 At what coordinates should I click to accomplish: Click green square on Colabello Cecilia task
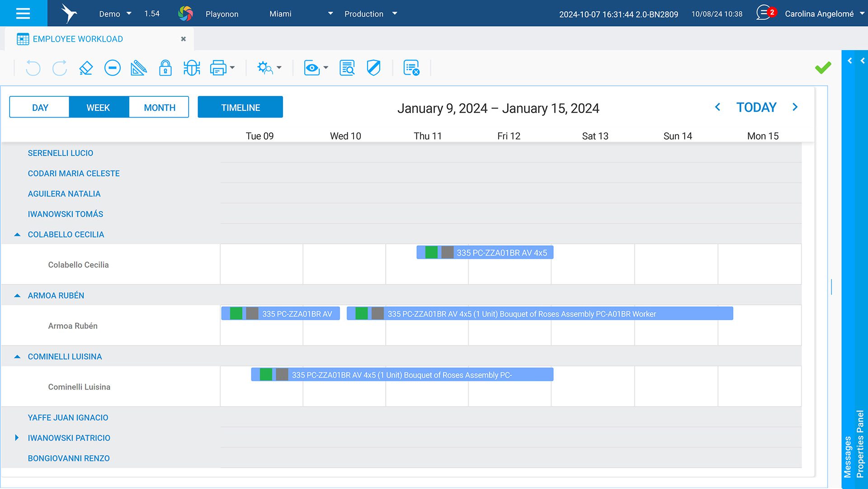pos(431,253)
